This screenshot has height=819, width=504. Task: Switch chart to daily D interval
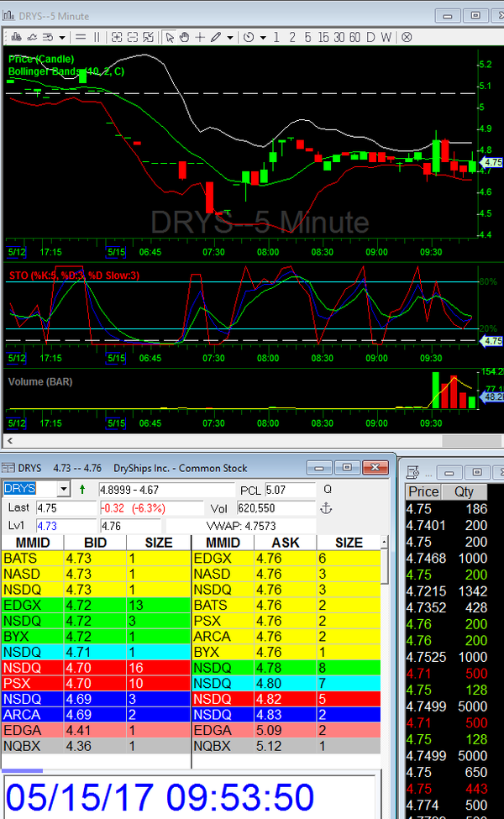pos(370,37)
